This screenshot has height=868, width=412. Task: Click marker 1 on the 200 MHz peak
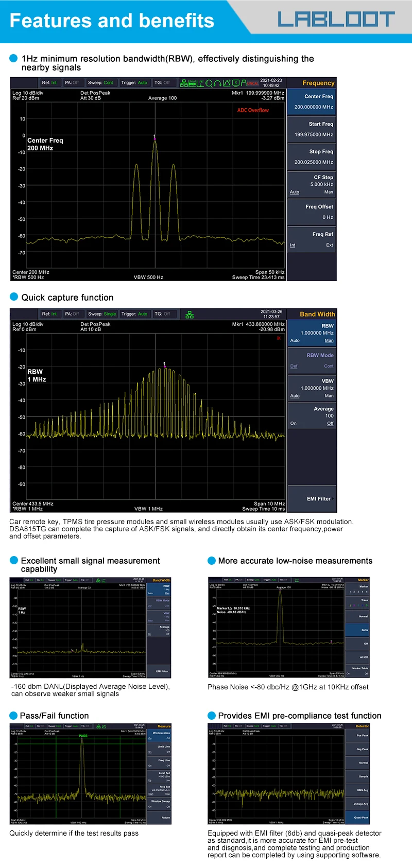[154, 137]
